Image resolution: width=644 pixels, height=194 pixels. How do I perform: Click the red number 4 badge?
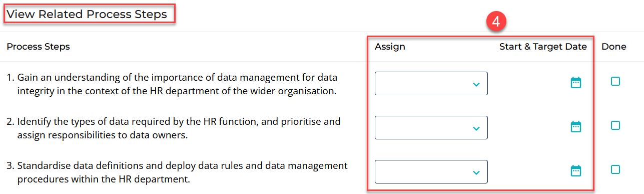click(496, 23)
